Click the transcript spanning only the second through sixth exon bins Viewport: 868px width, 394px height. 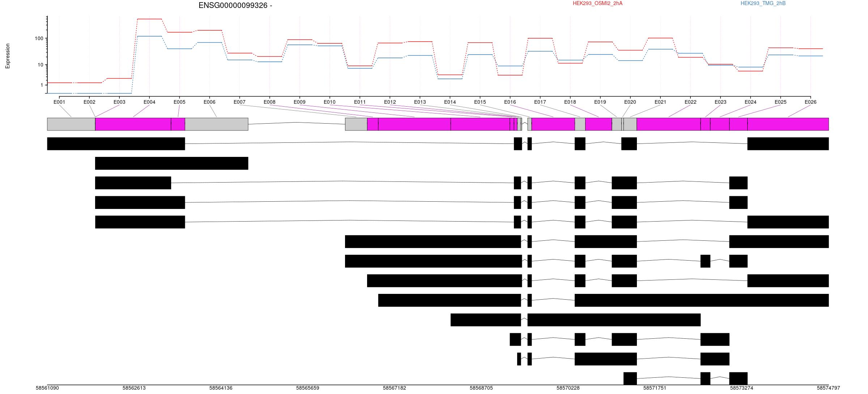(171, 163)
